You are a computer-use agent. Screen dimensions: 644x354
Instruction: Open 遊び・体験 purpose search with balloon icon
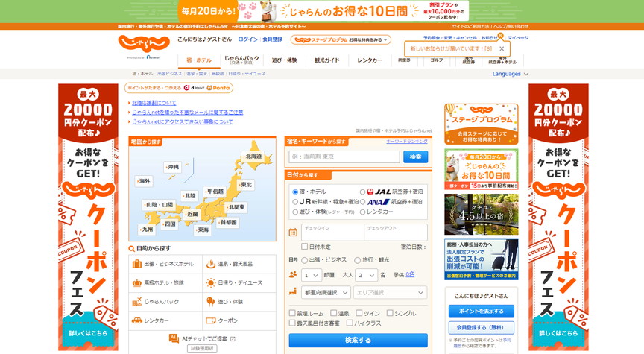click(239, 302)
